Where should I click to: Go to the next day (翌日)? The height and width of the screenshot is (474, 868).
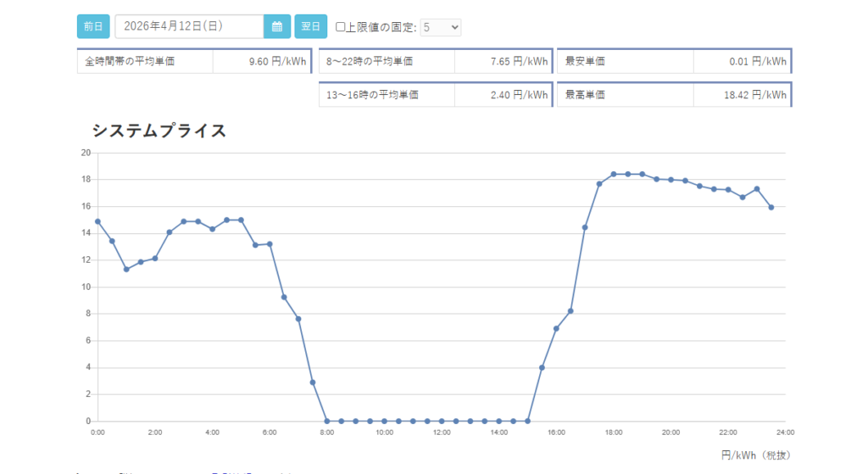coord(310,27)
